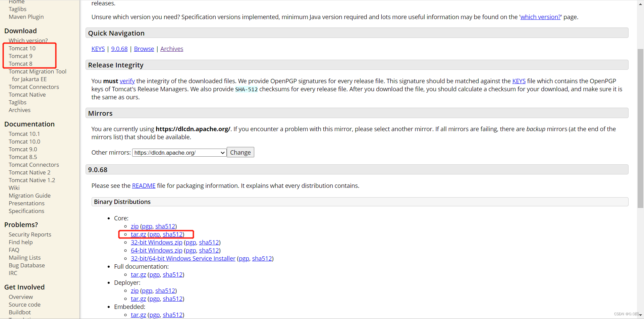Open sha512 checksum for Core zip

(x=165, y=226)
